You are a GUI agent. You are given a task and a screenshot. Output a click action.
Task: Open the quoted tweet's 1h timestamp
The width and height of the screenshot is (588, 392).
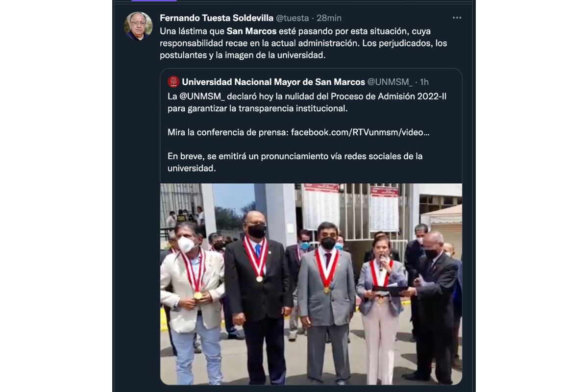pyautogui.click(x=424, y=82)
